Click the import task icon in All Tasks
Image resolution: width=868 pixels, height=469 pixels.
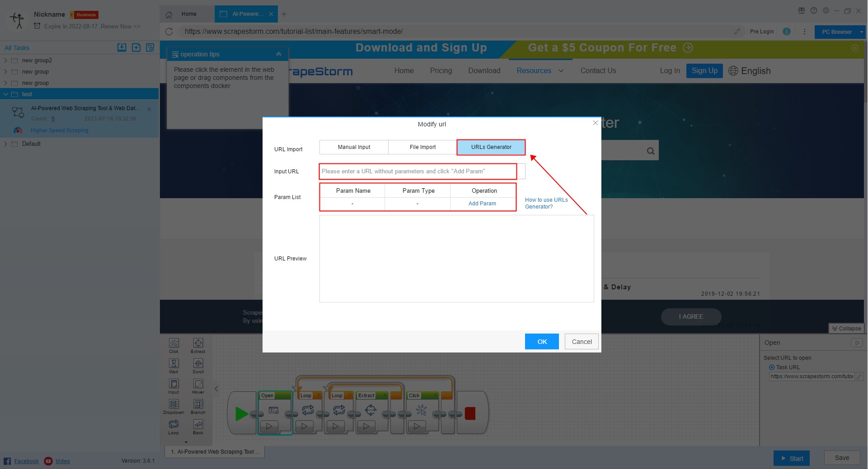point(122,47)
